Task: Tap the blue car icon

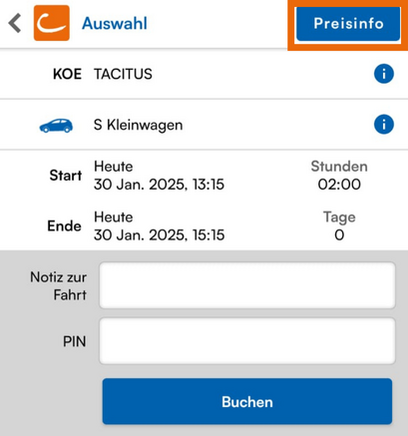Action: pyautogui.click(x=56, y=126)
